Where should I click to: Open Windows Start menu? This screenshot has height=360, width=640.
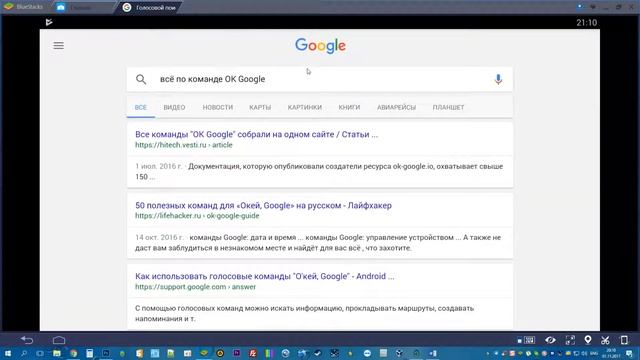(x=8, y=353)
